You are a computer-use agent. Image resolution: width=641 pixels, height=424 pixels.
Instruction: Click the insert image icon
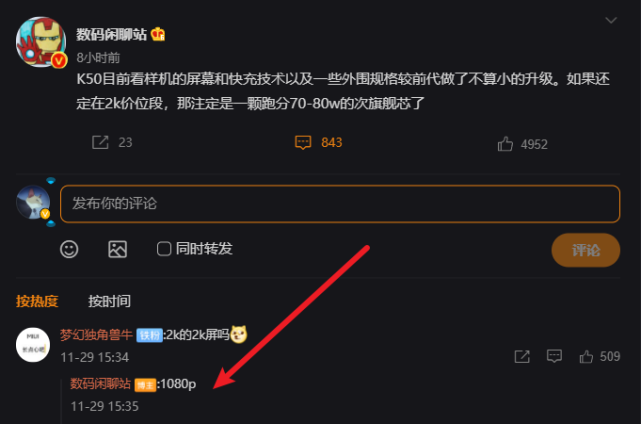pos(118,249)
